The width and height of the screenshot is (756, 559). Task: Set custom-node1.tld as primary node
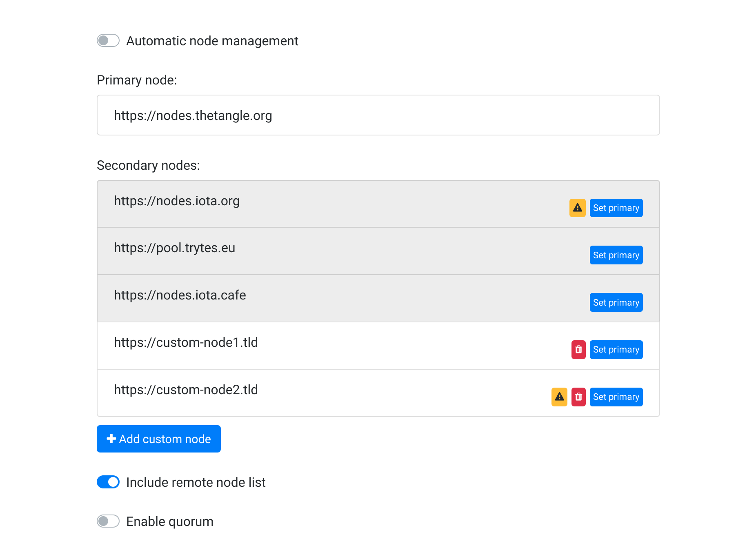[x=616, y=349]
